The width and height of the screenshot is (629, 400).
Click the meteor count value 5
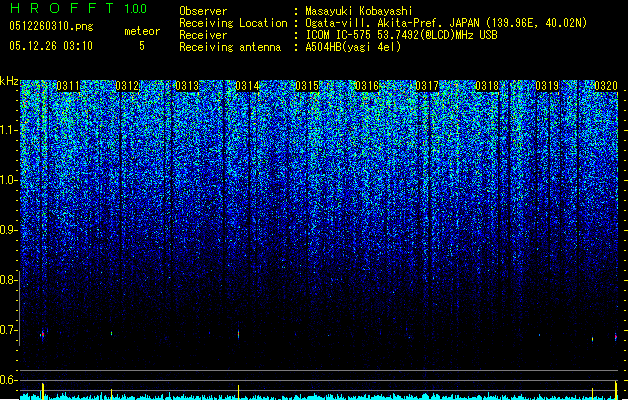142,46
